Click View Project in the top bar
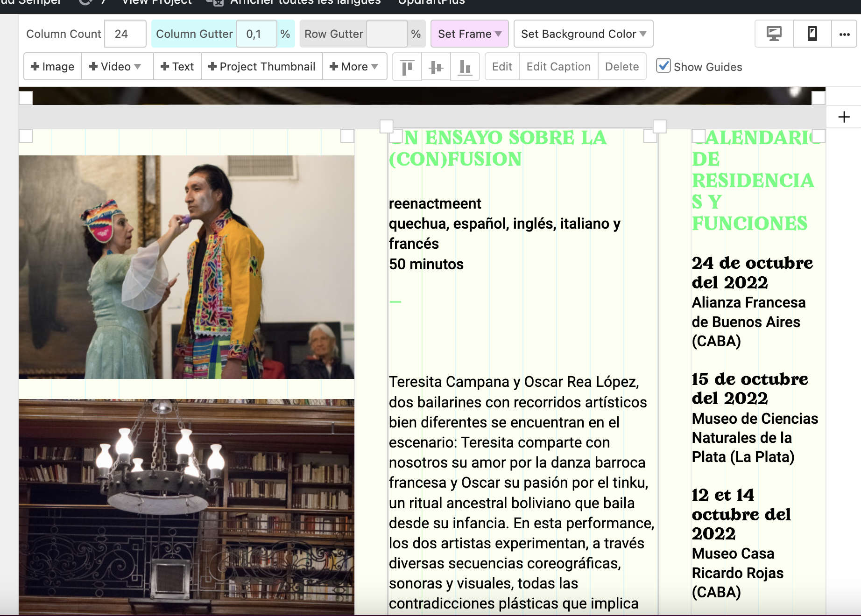The image size is (861, 616). pos(156,2)
